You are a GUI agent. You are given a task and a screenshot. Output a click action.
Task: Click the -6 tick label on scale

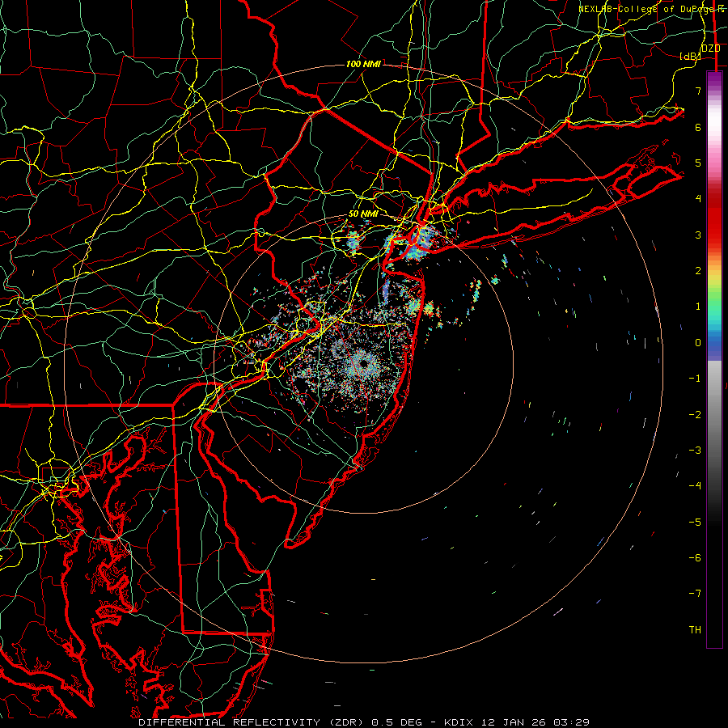[695, 558]
